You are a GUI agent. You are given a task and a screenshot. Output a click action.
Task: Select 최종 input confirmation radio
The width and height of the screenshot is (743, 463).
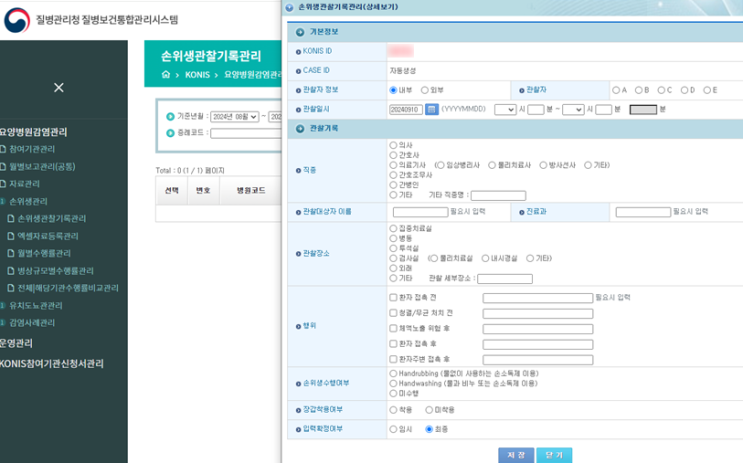pyautogui.click(x=429, y=429)
